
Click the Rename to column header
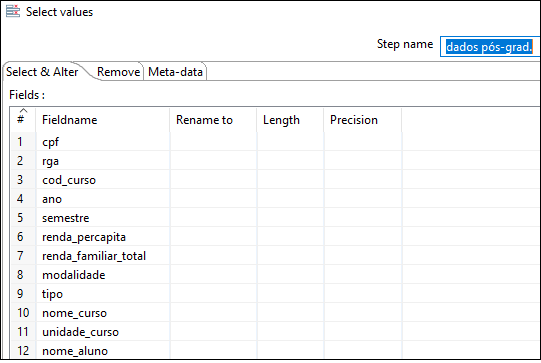(213, 120)
